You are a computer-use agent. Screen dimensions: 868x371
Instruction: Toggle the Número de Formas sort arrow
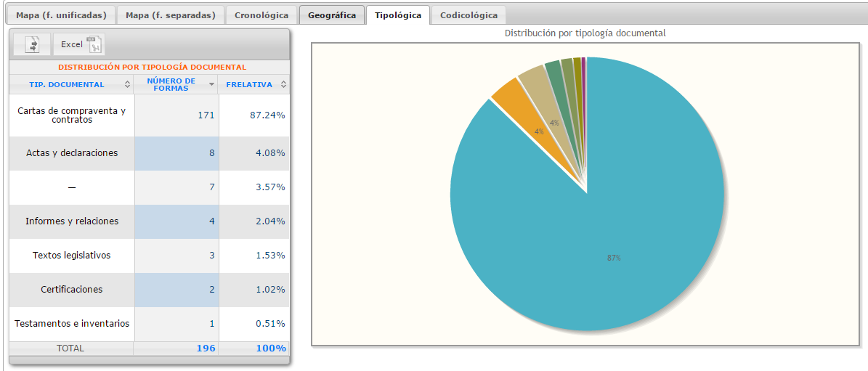click(211, 85)
